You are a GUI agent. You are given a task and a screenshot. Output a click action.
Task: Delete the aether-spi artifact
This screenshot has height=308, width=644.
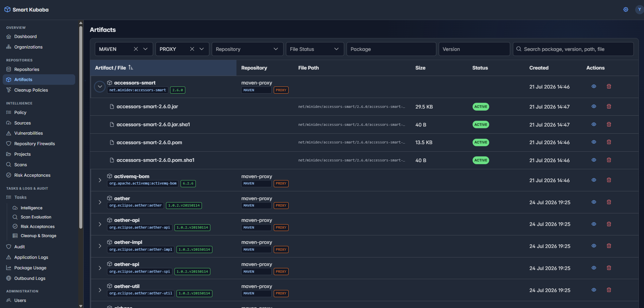pyautogui.click(x=609, y=268)
